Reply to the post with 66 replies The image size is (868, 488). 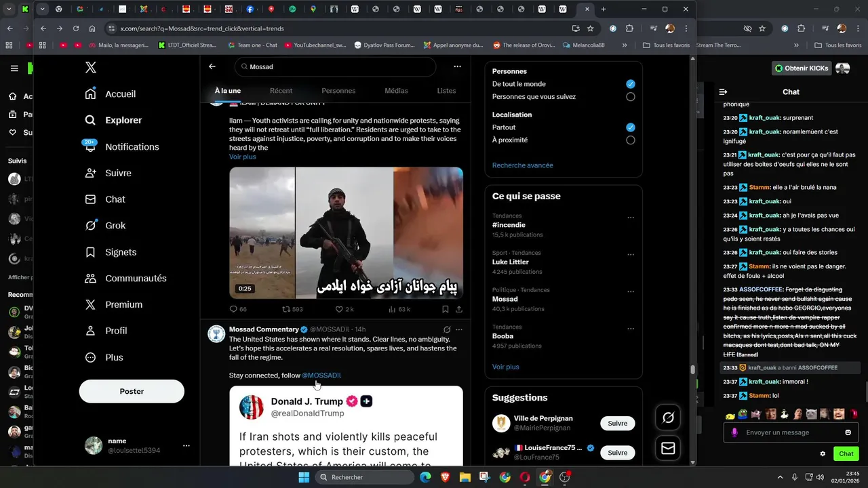tap(238, 309)
